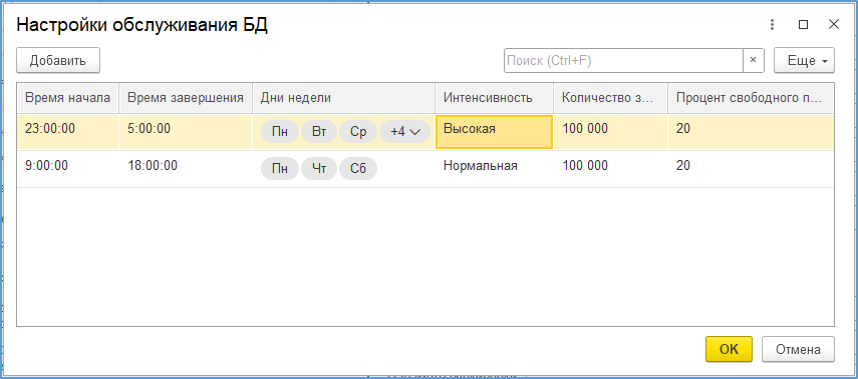The height and width of the screenshot is (379, 858).
Task: Click the Количество з… column header
Action: tap(611, 98)
